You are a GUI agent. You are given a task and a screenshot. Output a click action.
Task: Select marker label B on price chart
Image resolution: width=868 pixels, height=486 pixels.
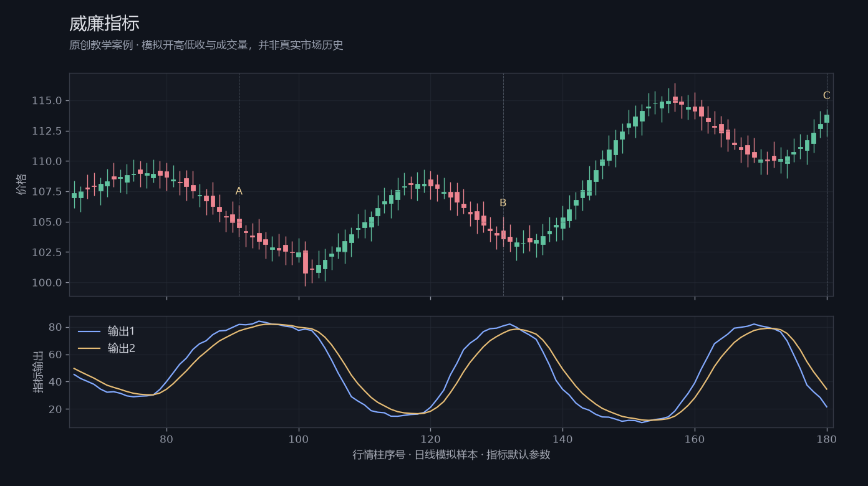(503, 203)
